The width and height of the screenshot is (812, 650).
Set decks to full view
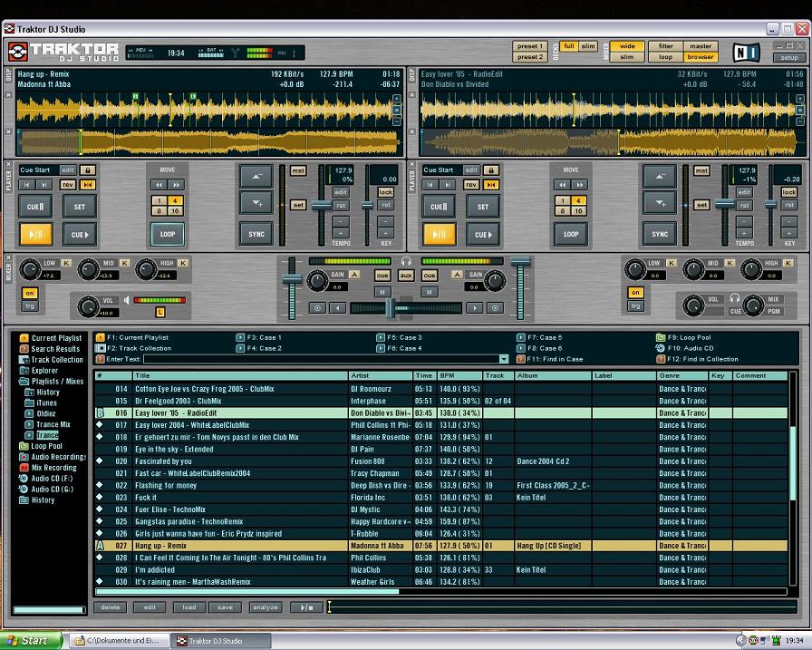[569, 46]
